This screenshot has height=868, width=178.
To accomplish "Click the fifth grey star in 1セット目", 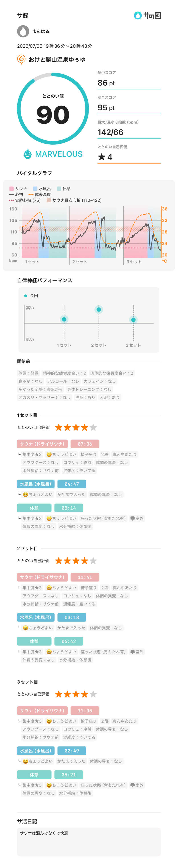I will (x=93, y=427).
